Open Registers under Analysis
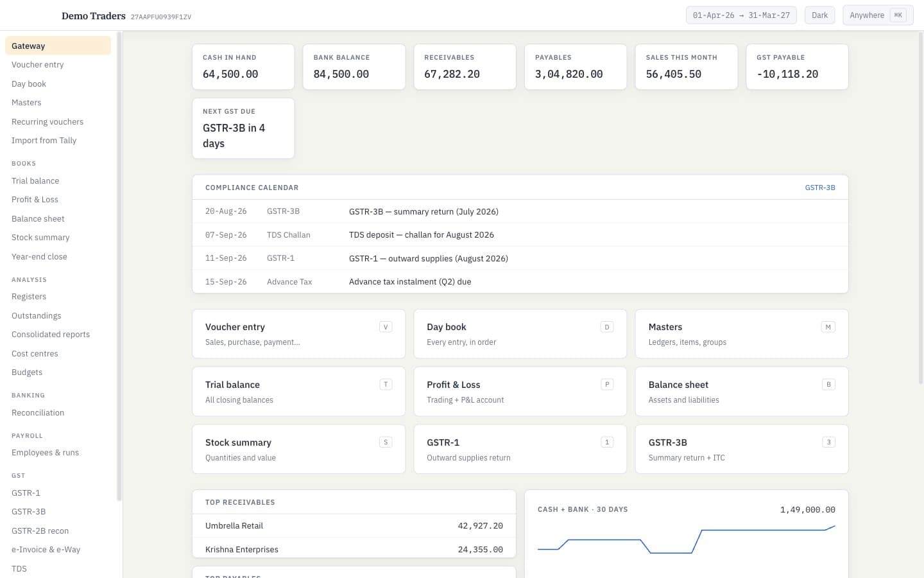 [x=58, y=297]
